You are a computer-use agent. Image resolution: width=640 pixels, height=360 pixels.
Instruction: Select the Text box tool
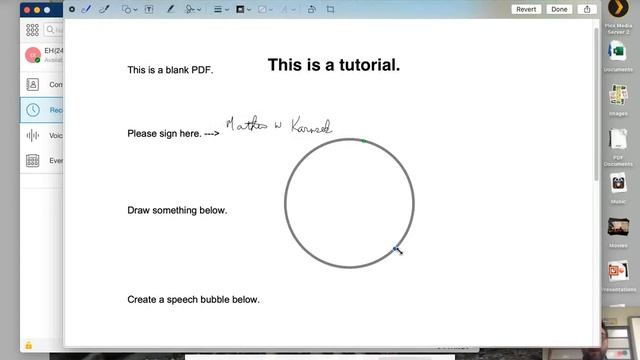click(149, 9)
